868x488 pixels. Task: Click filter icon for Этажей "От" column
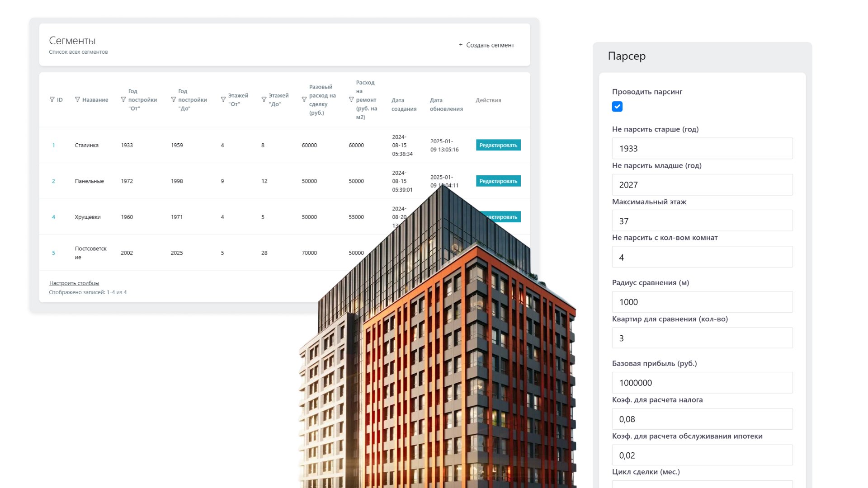[x=223, y=99]
